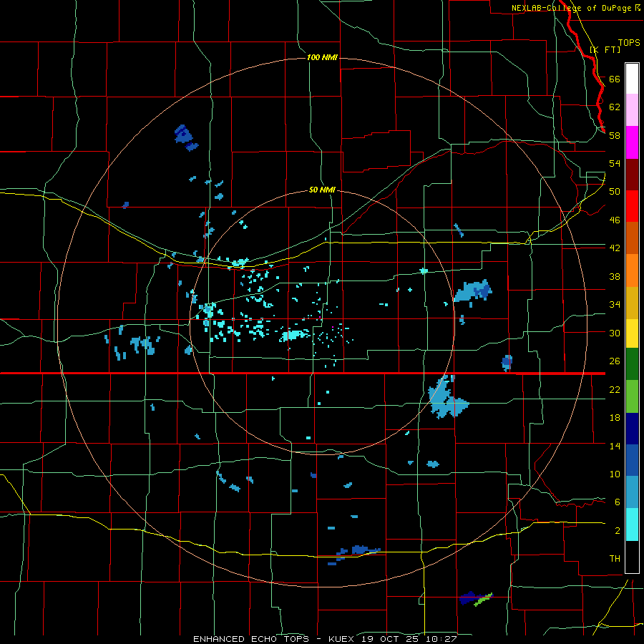This screenshot has width=644, height=644.
Task: Click the 58 value on the scale
Action: point(615,135)
